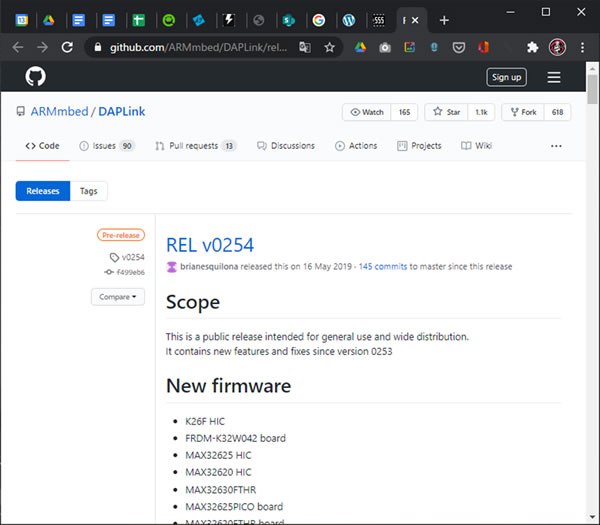Select the 'MAX32620 HIC' list item
The width and height of the screenshot is (600, 525).
click(218, 472)
